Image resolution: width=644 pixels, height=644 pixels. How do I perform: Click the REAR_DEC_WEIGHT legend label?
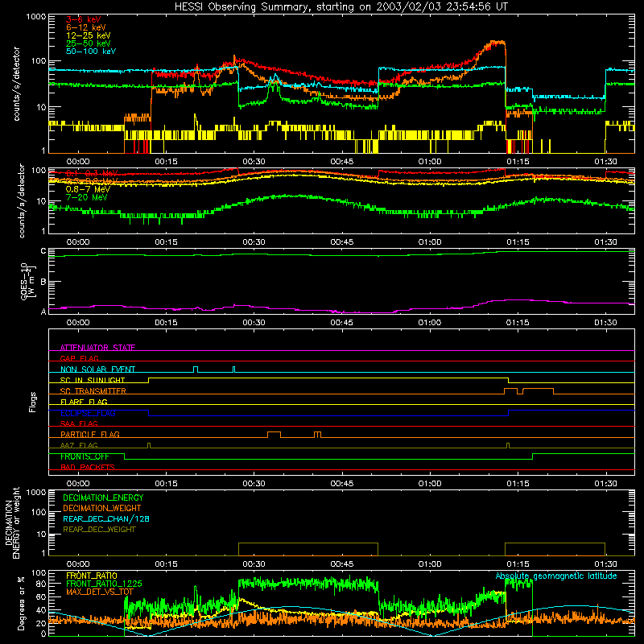pos(99,530)
